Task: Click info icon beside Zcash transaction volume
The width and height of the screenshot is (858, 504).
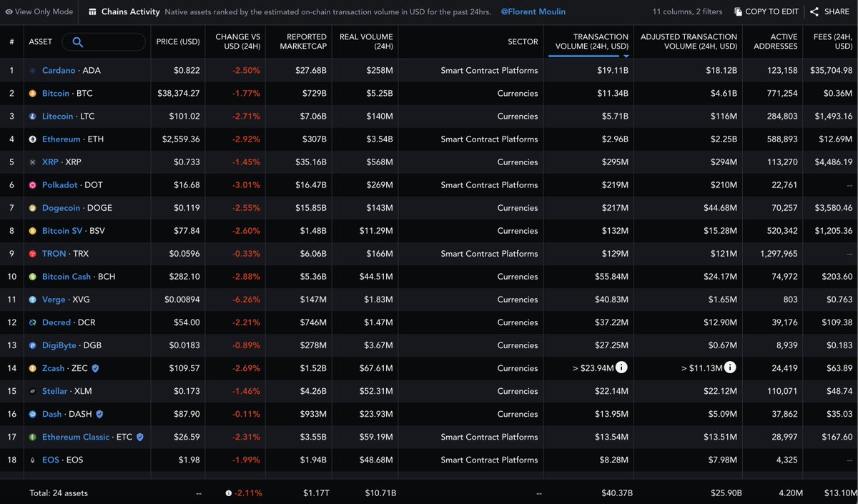Action: point(621,368)
